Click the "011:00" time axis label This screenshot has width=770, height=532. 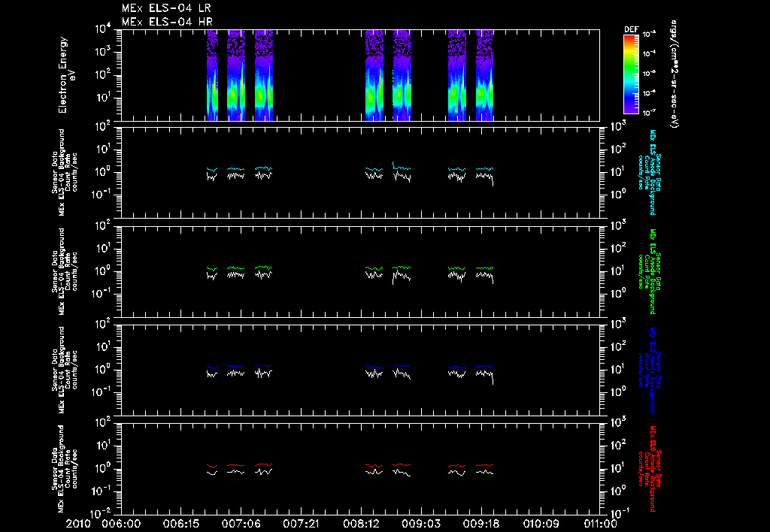[599, 524]
